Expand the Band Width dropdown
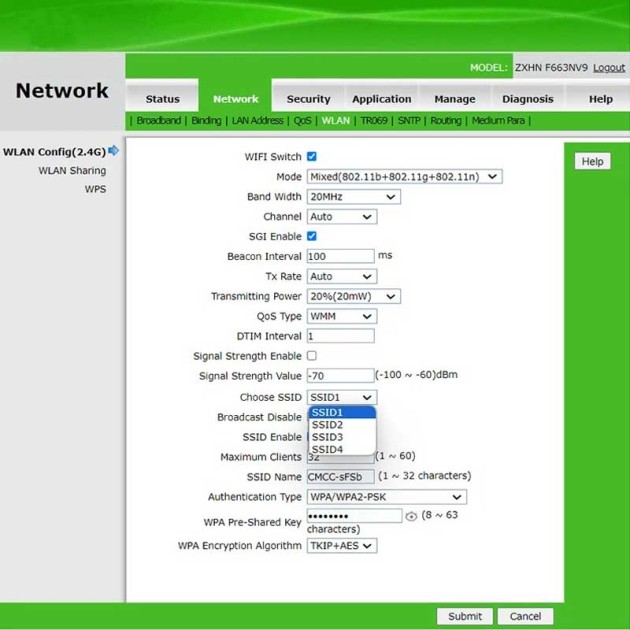This screenshot has width=630, height=630. (x=353, y=197)
